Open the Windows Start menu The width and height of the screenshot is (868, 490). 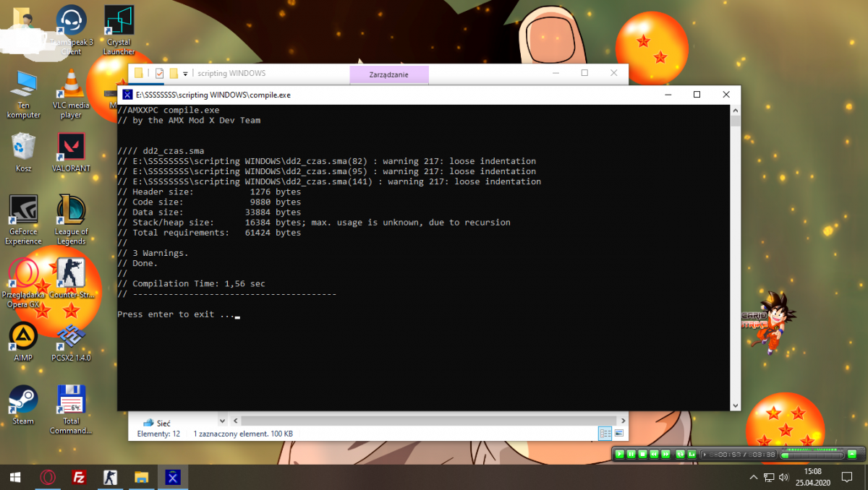coord(16,477)
